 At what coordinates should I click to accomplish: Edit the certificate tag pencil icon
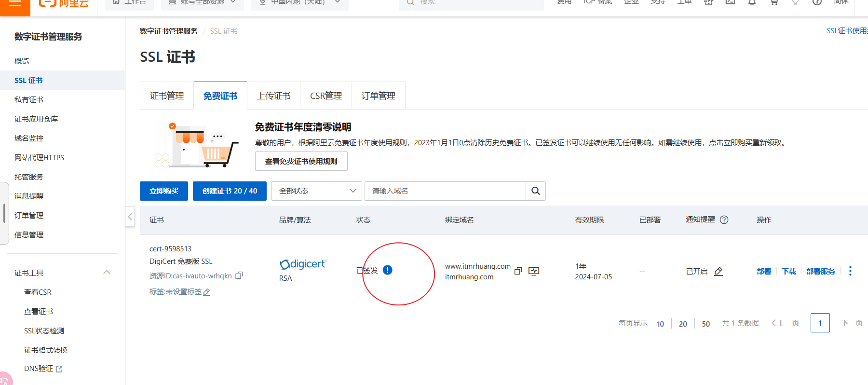coord(207,292)
